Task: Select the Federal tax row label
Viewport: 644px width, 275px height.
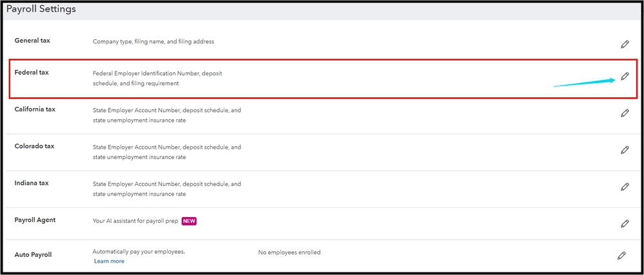Action: (32, 72)
